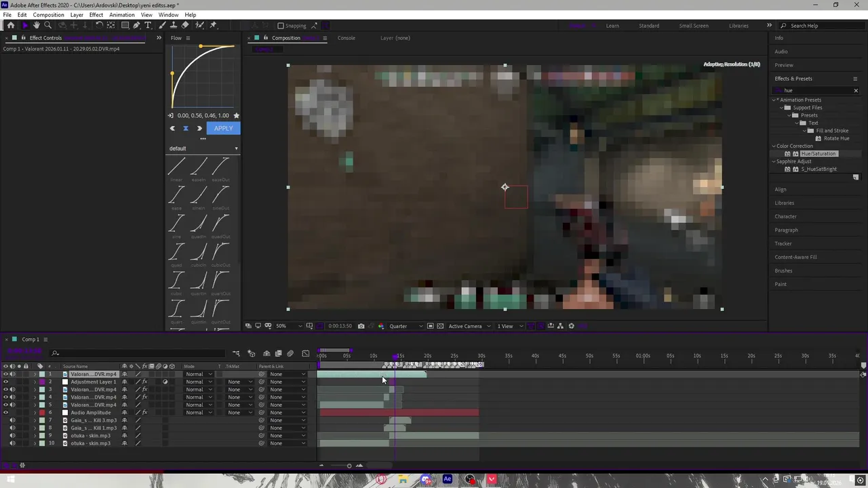Open the Effect menu
This screenshot has width=868, height=488.
pos(96,15)
